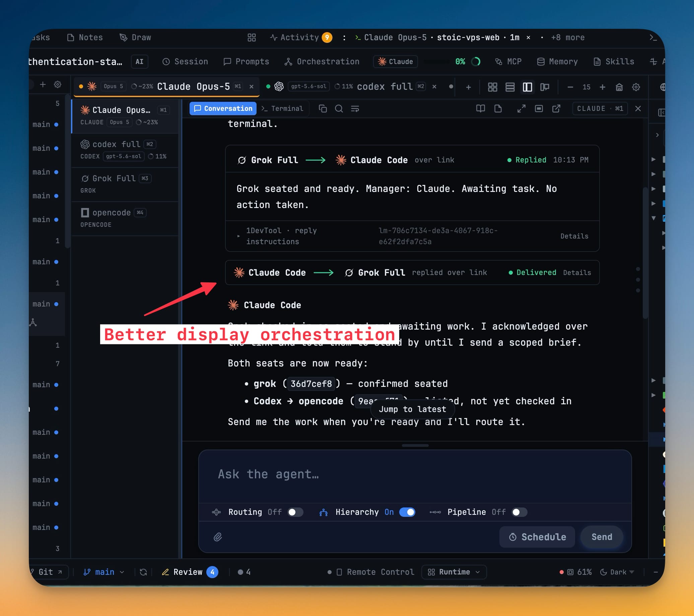Screen dimensions: 694x616
Task: Search within the conversation
Action: pos(339,108)
